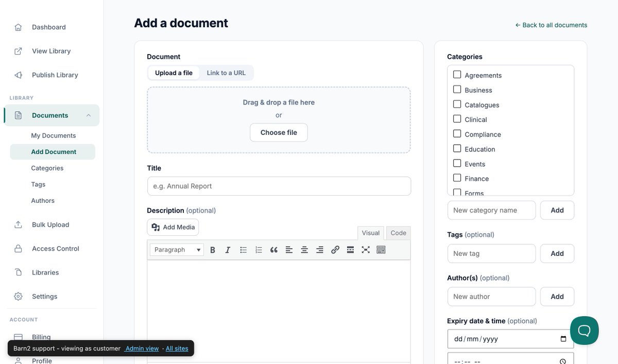
Task: Switch editor to Visual tab
Action: pos(371,233)
